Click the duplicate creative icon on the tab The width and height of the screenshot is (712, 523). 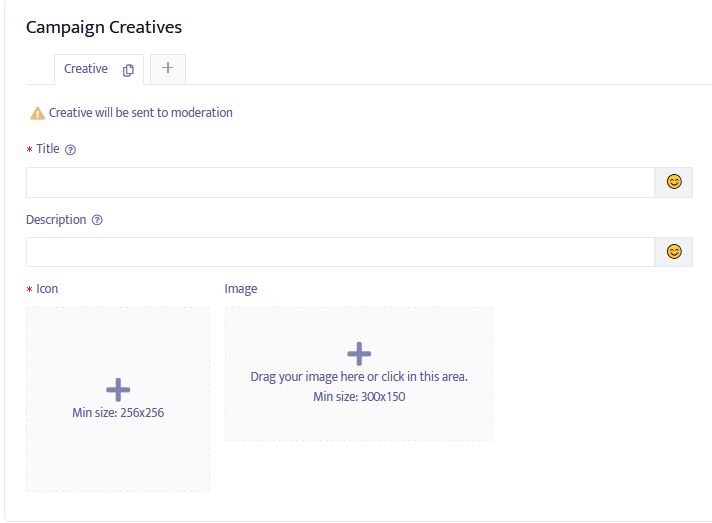click(x=128, y=70)
